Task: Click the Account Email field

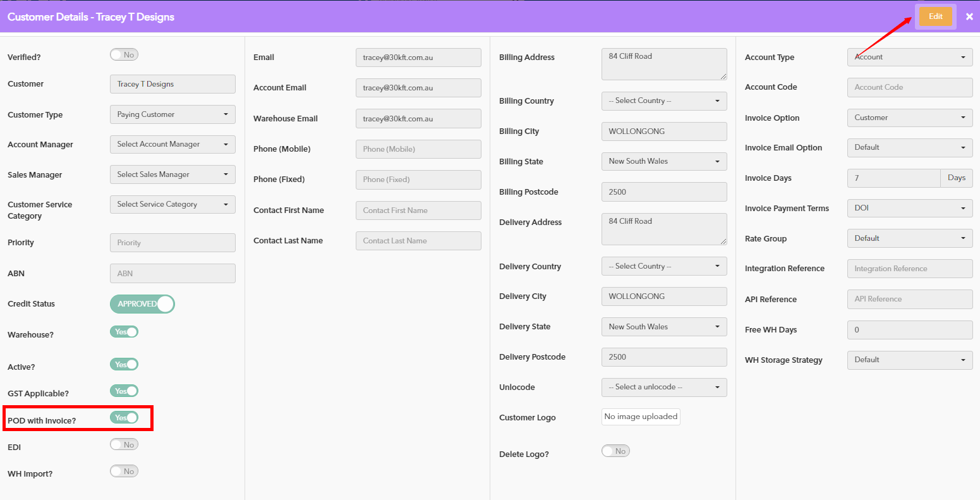Action: tap(418, 88)
